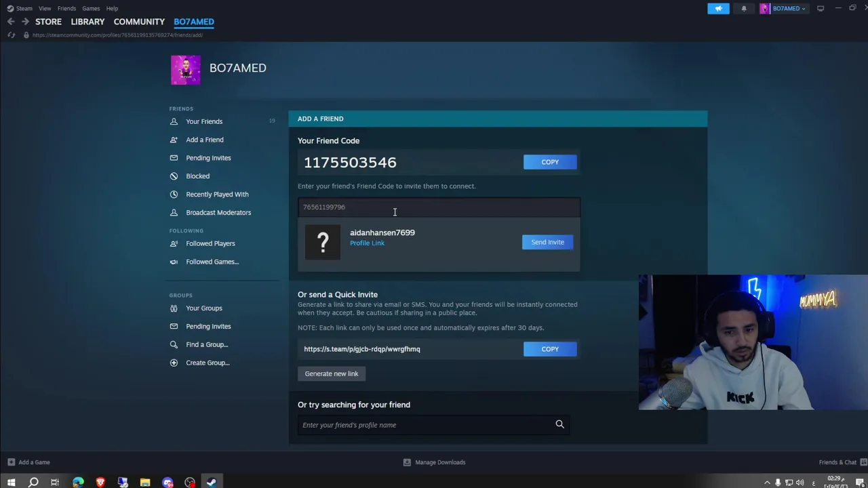Open the BO7AMED navigation tab
Viewport: 868px width, 488px height.
click(x=194, y=22)
